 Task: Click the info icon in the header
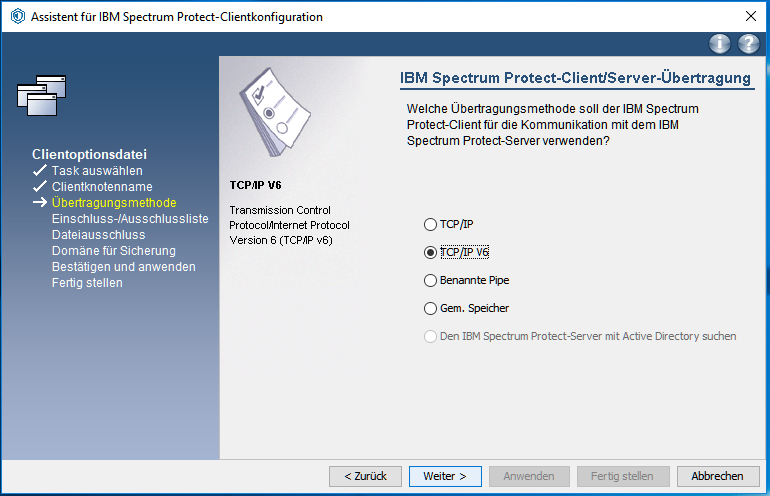pos(719,44)
